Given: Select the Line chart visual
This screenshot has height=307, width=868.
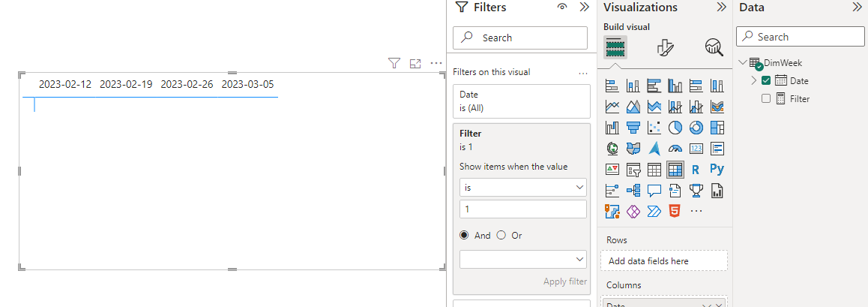Looking at the screenshot, I should coord(612,107).
